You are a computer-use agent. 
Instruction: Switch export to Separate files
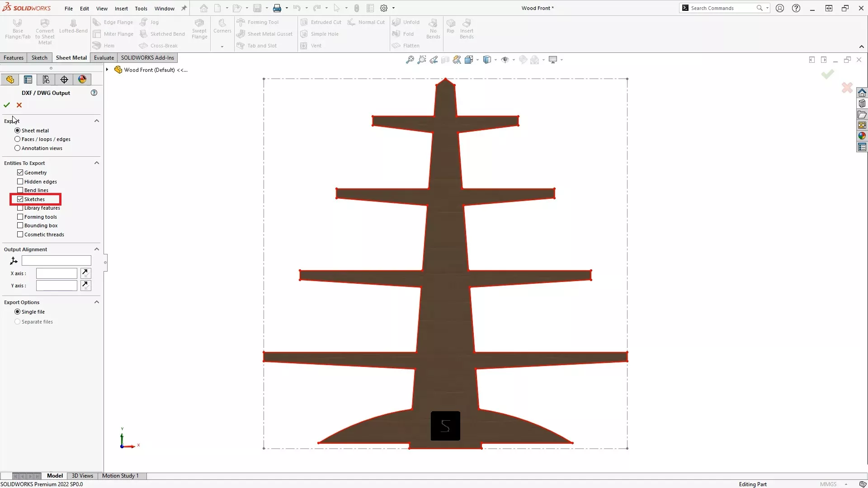(17, 321)
